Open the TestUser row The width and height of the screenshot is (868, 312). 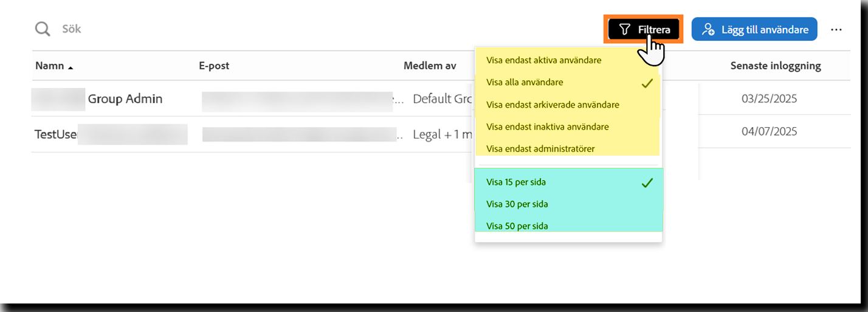point(56,134)
